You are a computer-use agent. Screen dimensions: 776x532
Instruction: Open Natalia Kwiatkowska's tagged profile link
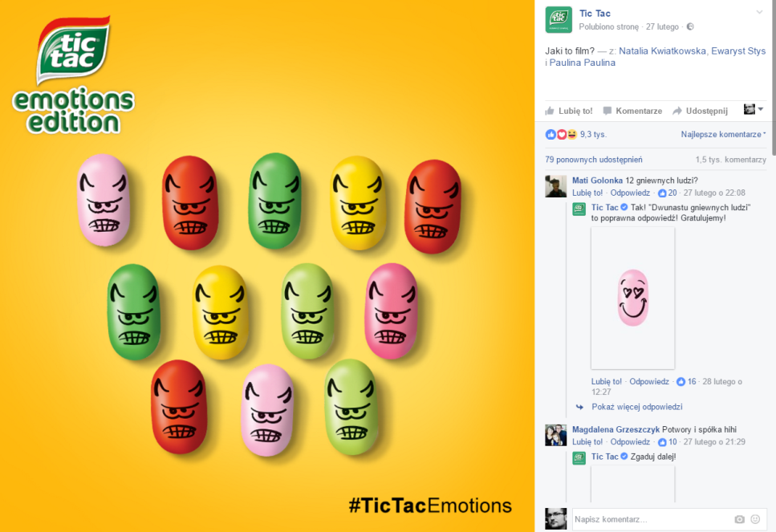662,51
